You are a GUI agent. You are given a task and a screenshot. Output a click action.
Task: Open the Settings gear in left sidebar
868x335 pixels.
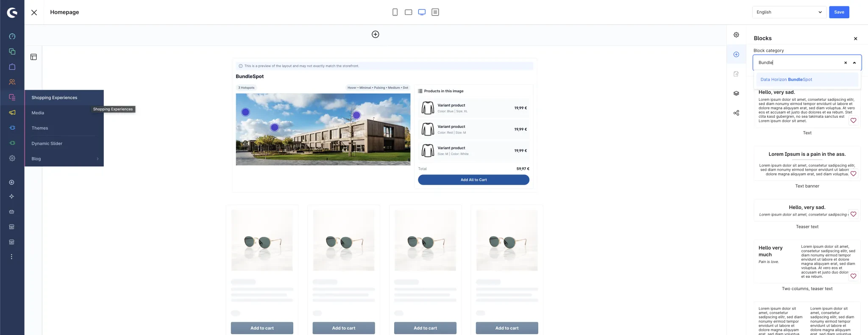coord(12,158)
